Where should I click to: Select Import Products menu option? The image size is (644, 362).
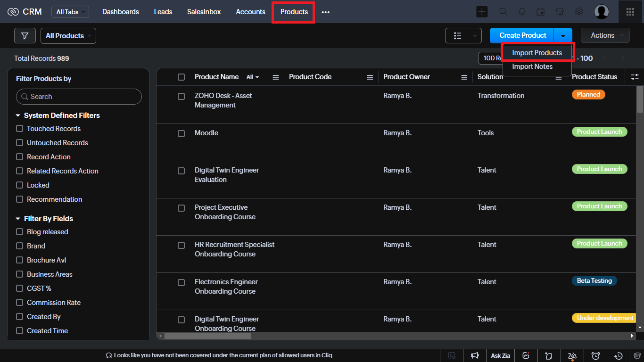pos(537,53)
